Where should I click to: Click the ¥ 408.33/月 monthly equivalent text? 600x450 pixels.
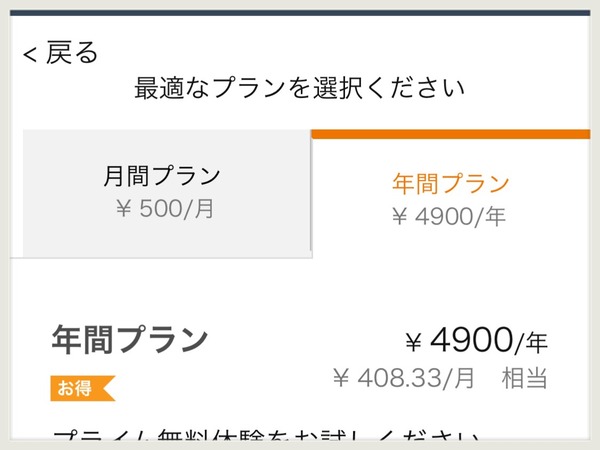click(404, 378)
